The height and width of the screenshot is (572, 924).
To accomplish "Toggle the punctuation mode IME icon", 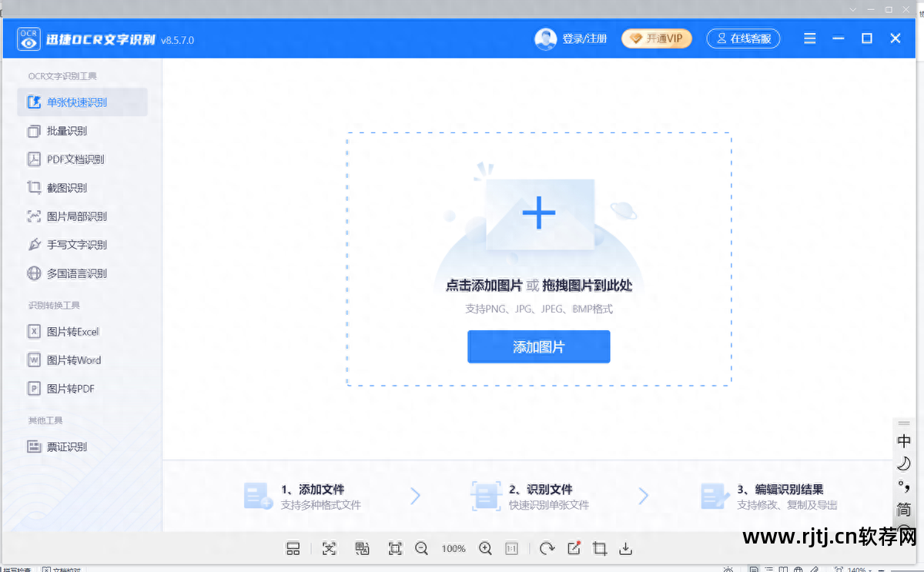I will pos(904,486).
